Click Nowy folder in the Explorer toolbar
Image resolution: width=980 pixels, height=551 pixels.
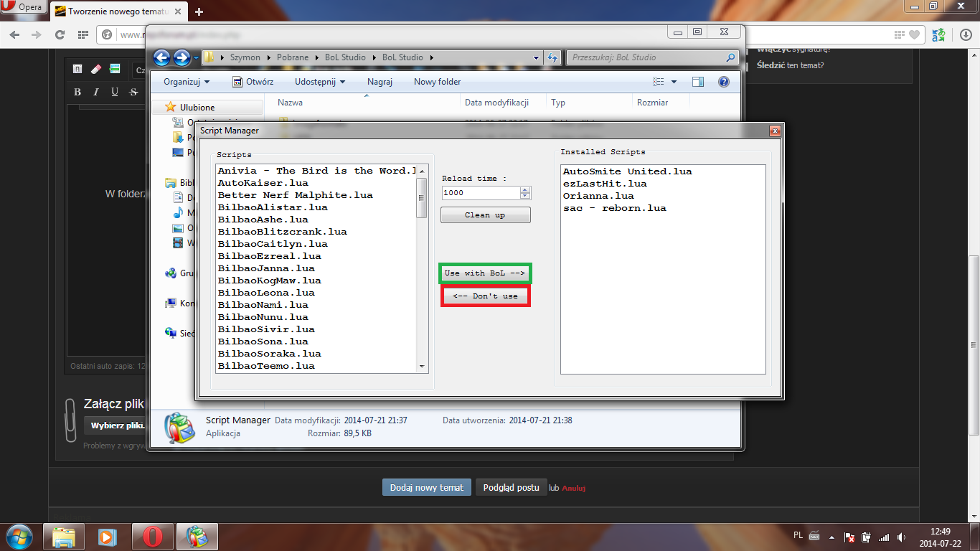pyautogui.click(x=437, y=82)
